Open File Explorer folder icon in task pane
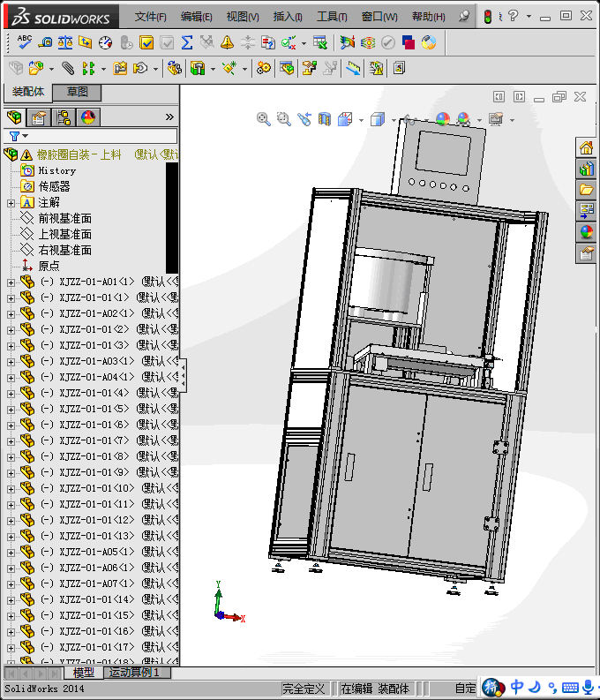Viewport: 600px width, 700px height. [586, 190]
